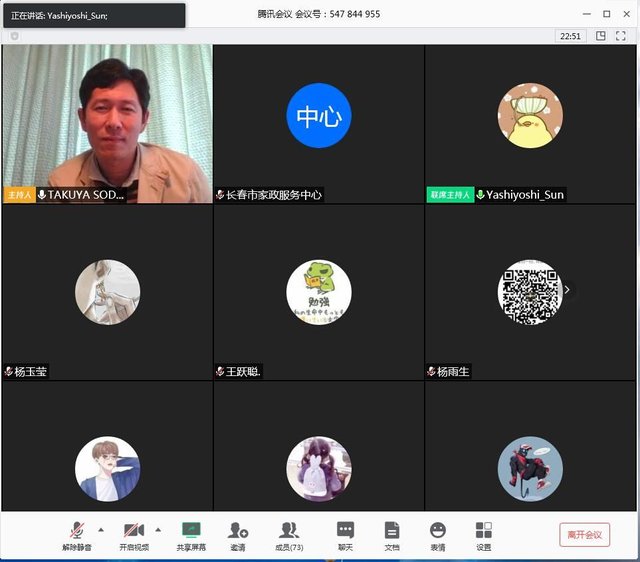
Task: Click the unmute microphone (解除静音) icon
Action: [77, 530]
